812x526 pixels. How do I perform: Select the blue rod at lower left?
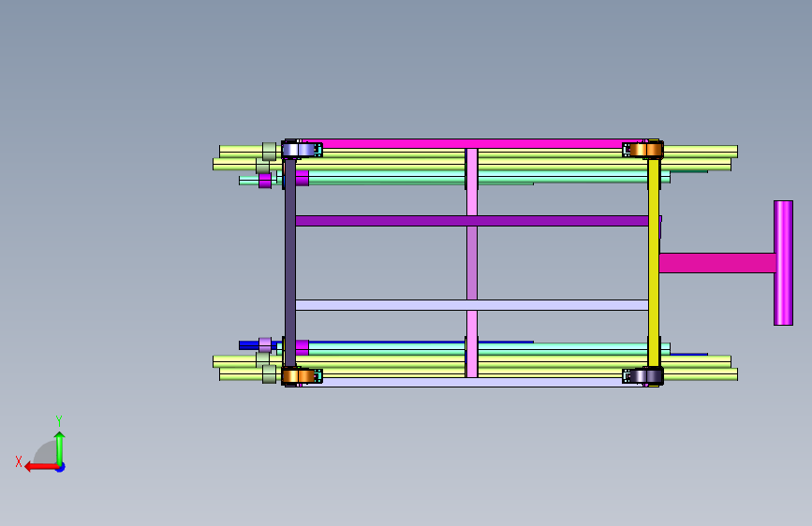click(x=248, y=345)
